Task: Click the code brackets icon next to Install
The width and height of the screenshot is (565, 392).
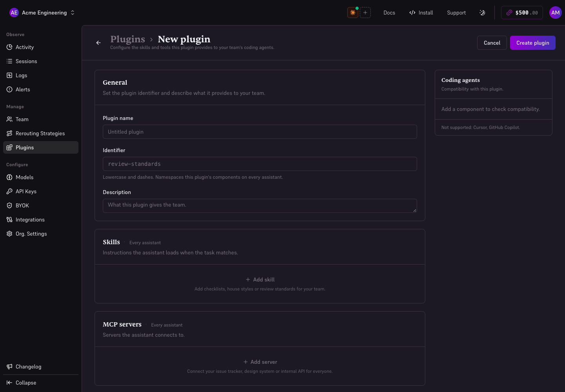Action: (x=412, y=13)
